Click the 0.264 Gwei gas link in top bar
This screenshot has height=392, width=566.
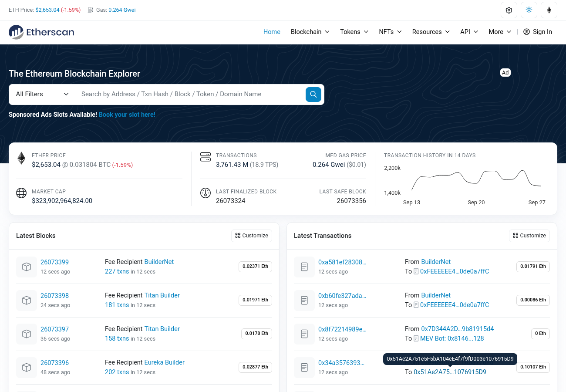pyautogui.click(x=122, y=10)
